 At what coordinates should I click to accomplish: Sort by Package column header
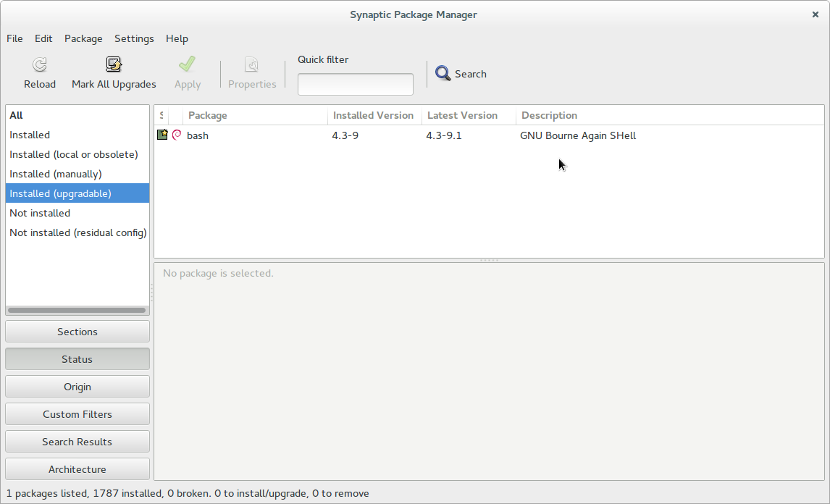point(255,115)
